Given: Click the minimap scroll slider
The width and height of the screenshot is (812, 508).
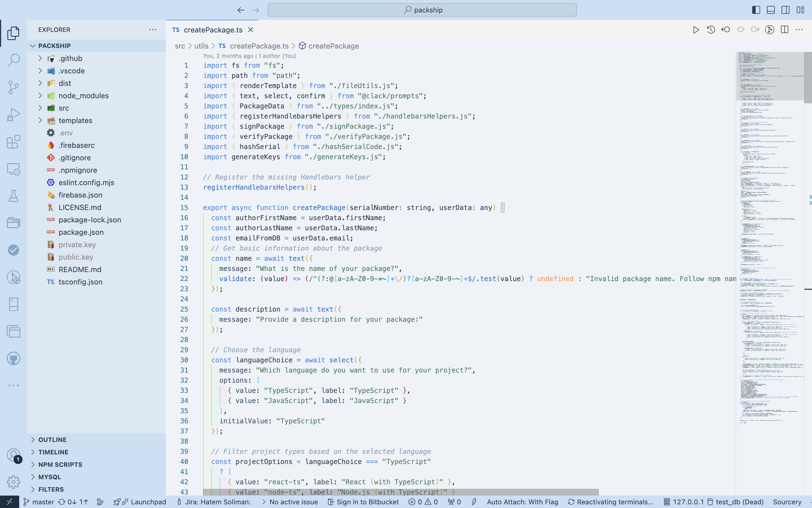Looking at the screenshot, I should (770, 76).
